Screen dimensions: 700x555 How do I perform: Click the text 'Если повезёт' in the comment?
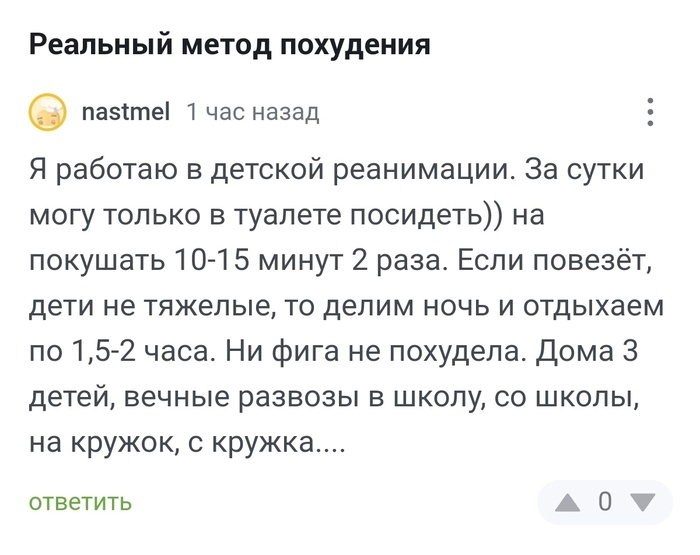[555, 261]
